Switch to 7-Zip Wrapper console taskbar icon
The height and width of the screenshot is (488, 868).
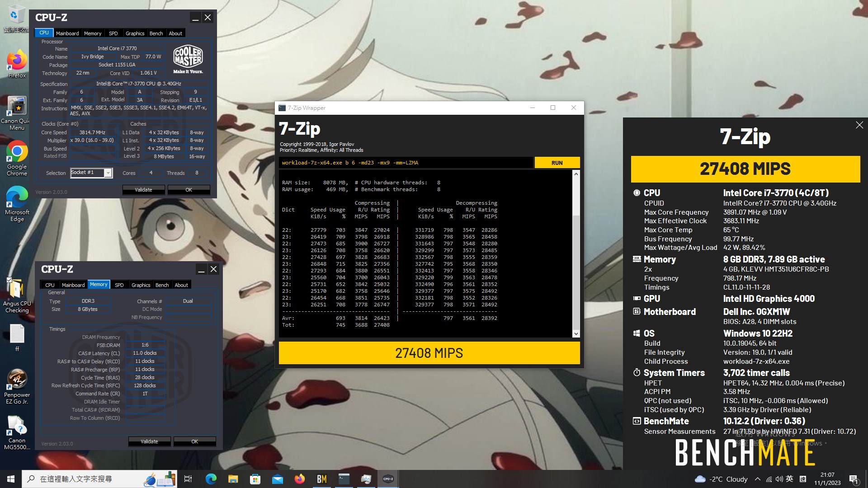tap(344, 479)
